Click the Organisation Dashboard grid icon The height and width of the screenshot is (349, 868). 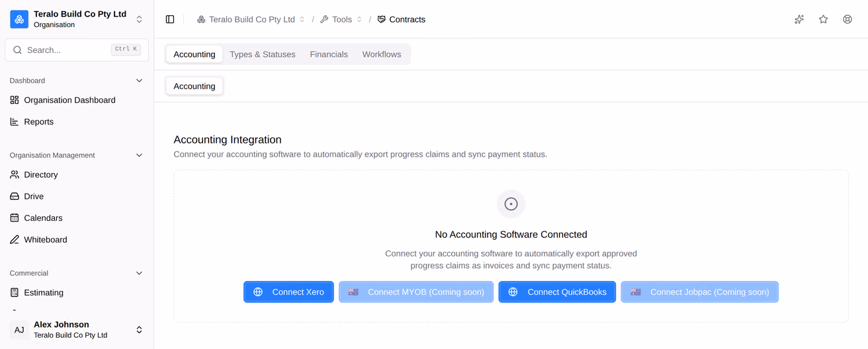click(x=15, y=100)
